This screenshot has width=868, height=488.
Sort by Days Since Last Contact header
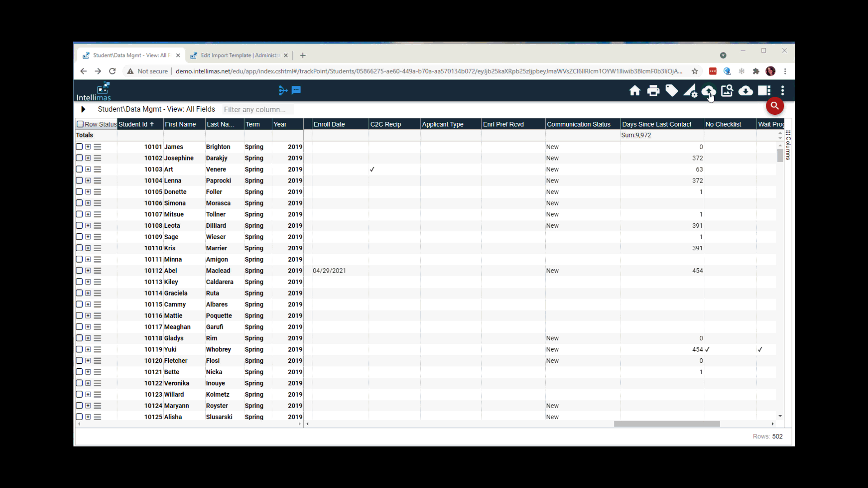click(x=662, y=124)
